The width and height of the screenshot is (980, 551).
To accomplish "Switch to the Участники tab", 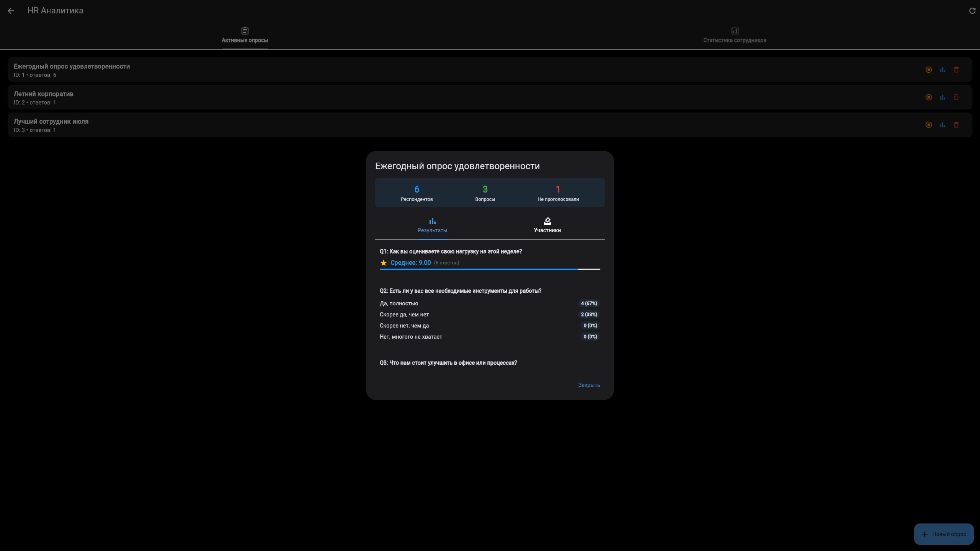I will pyautogui.click(x=547, y=226).
